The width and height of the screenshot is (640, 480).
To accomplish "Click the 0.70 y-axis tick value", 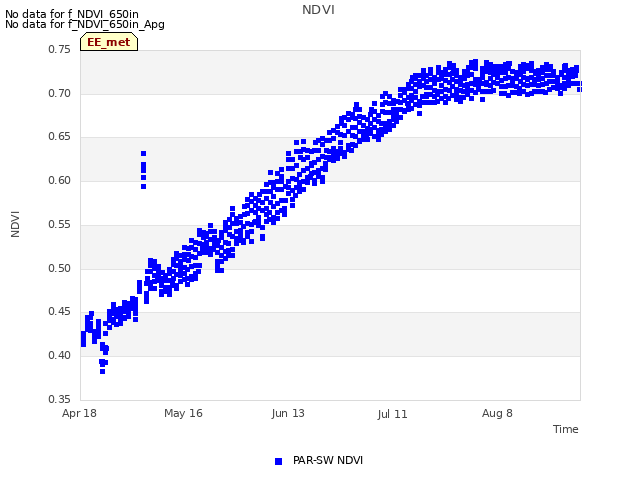I will pos(59,93).
